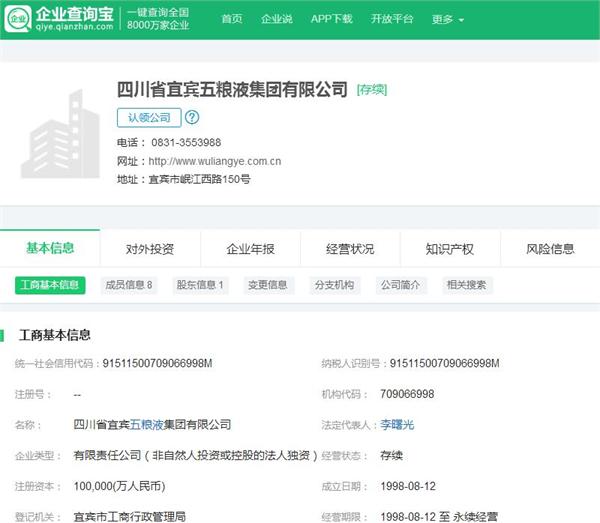Open the 相关搜索 sub-tab
600x523 pixels.
click(x=467, y=285)
